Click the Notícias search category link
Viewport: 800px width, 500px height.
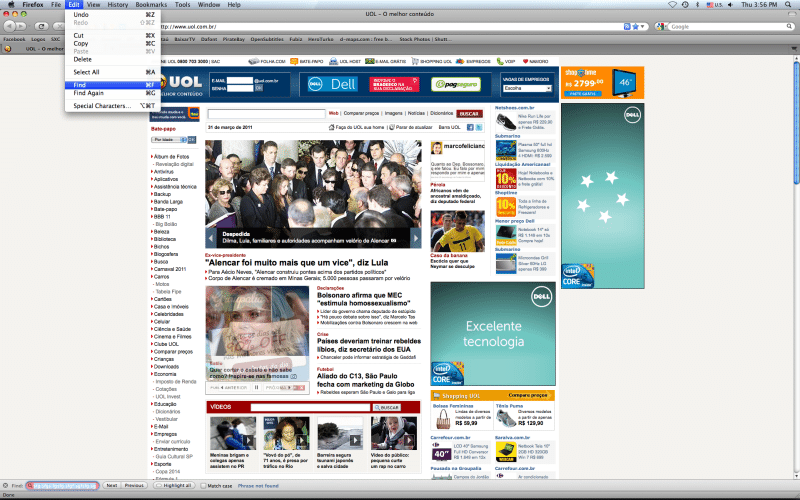[416, 113]
